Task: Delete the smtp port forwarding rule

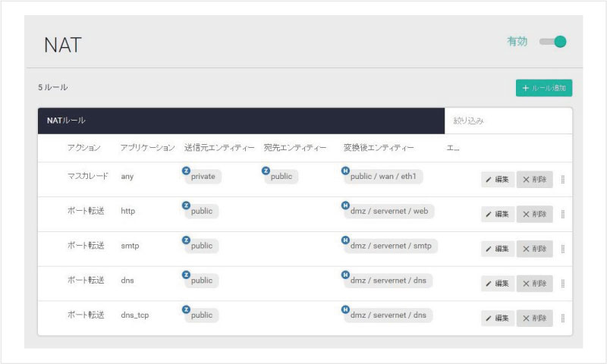Action: 534,249
